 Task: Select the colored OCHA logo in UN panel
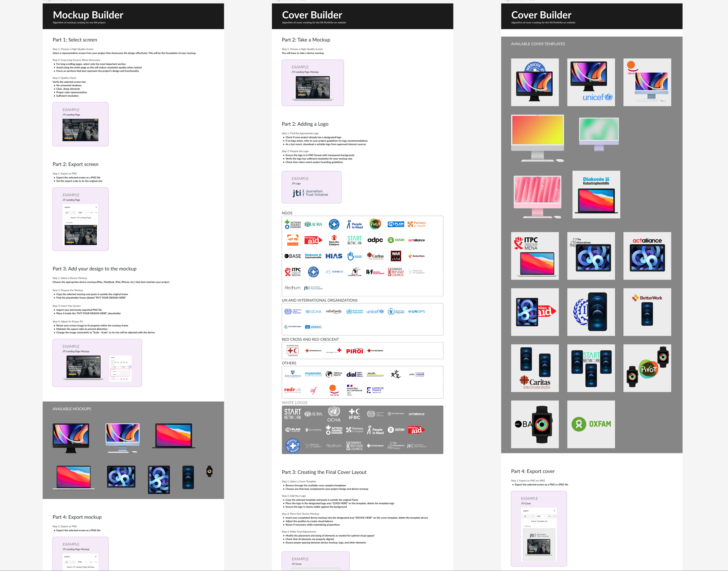point(313,312)
